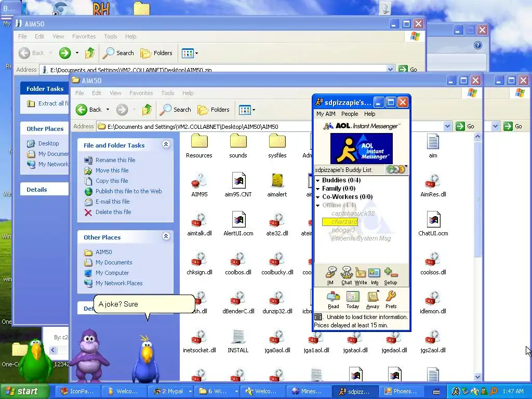
Task: Click the Read mail icon in AIM
Action: (333, 300)
